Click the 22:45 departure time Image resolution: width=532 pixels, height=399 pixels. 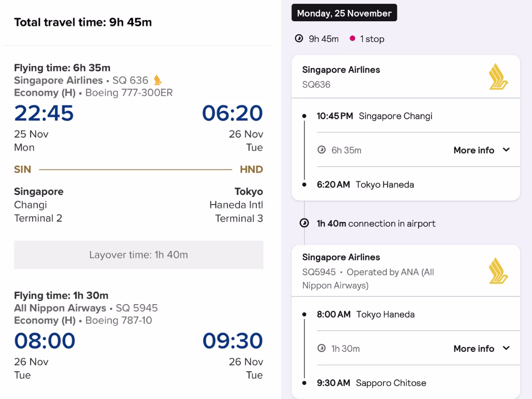(x=44, y=113)
